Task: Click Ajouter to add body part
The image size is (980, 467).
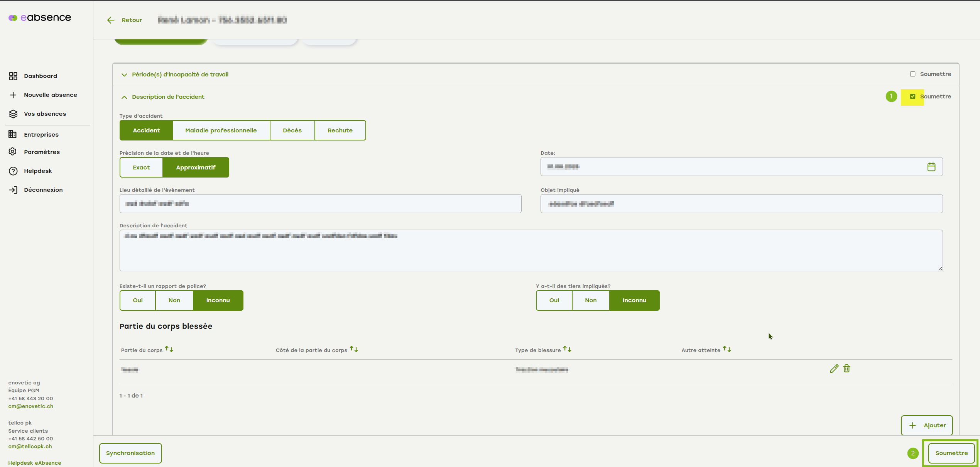Action: 926,425
